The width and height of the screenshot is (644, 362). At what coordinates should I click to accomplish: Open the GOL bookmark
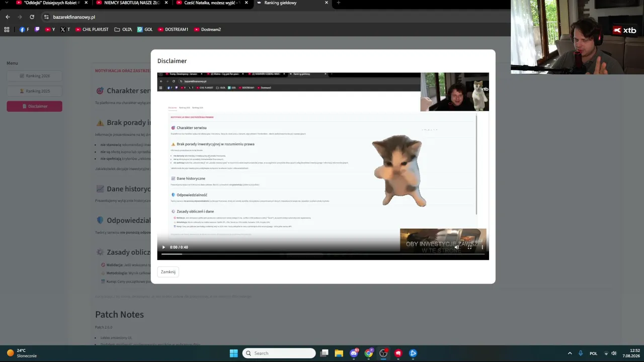point(145,30)
